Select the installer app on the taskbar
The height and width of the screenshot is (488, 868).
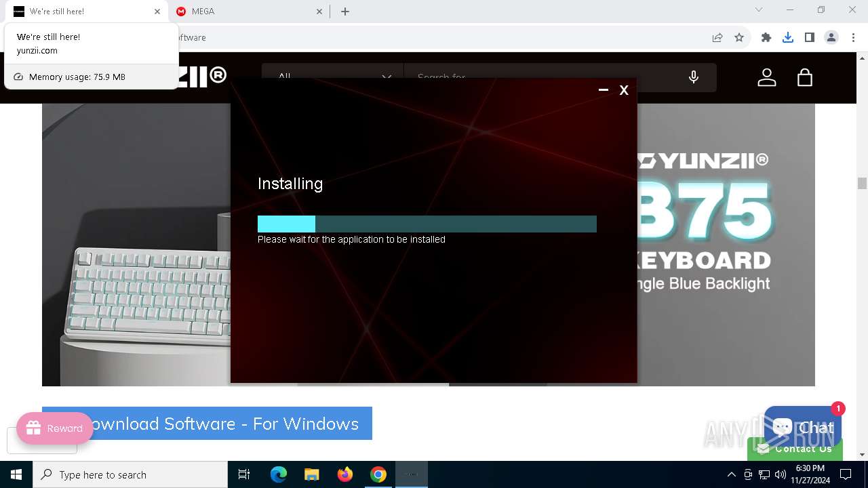[x=412, y=474]
